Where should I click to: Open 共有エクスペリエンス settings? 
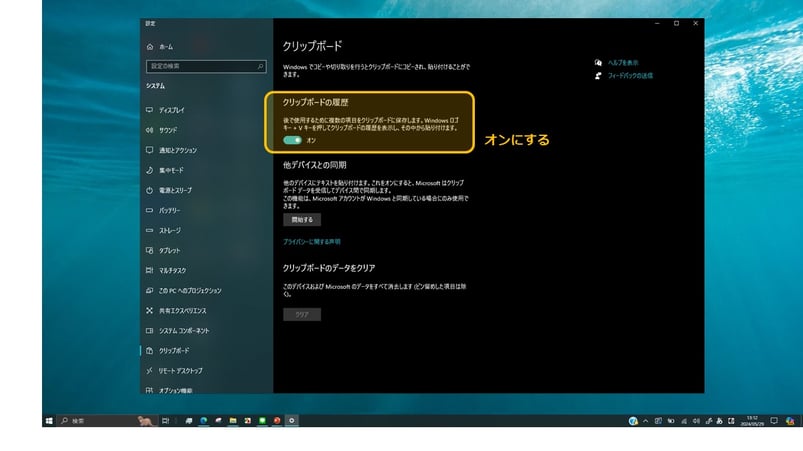[176, 310]
